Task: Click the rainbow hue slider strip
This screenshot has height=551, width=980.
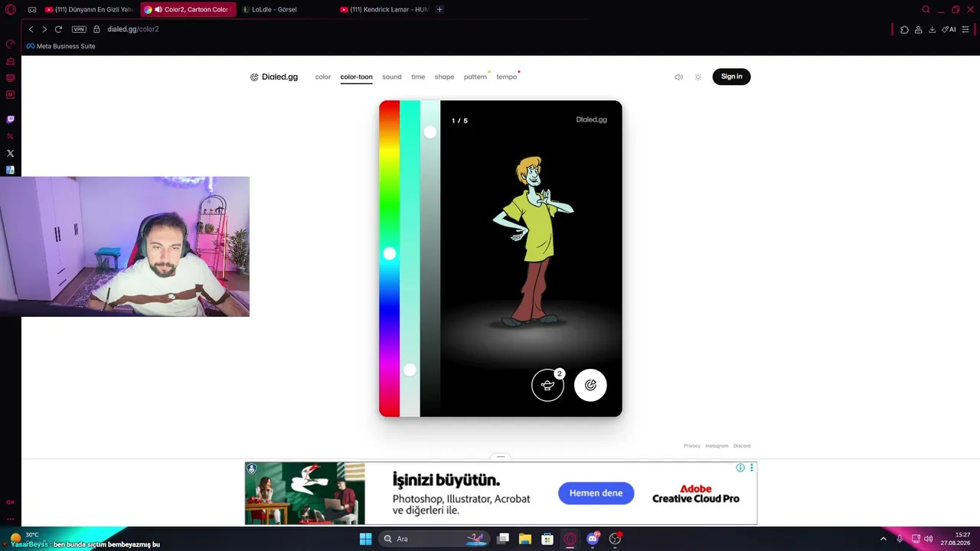Action: point(389,259)
